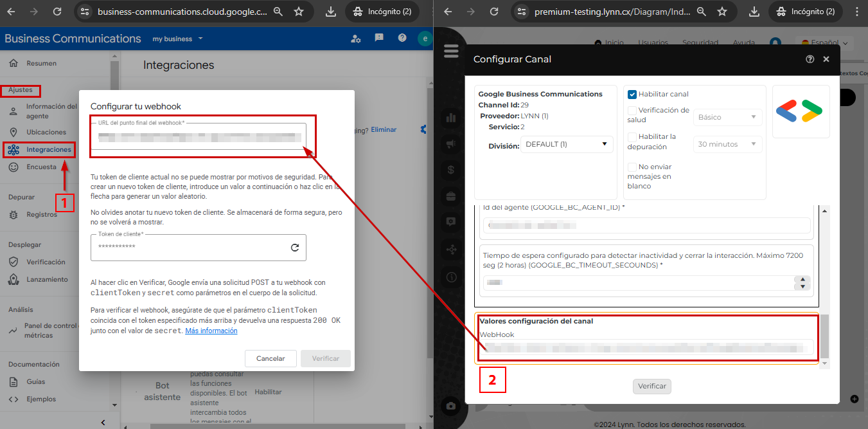Click the Id del agente input field
This screenshot has width=868, height=429.
pyautogui.click(x=646, y=225)
